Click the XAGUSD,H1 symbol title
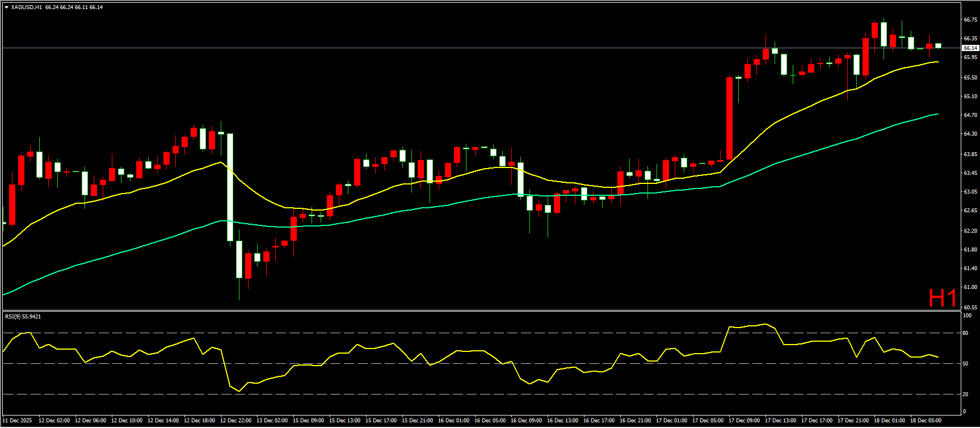This screenshot has height=428, width=980. pyautogui.click(x=26, y=7)
